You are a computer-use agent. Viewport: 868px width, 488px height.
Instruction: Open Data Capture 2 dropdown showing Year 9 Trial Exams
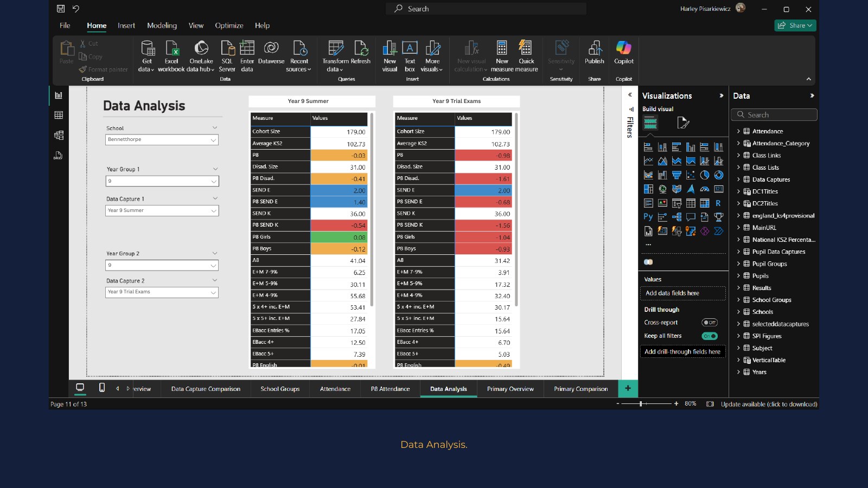click(162, 292)
